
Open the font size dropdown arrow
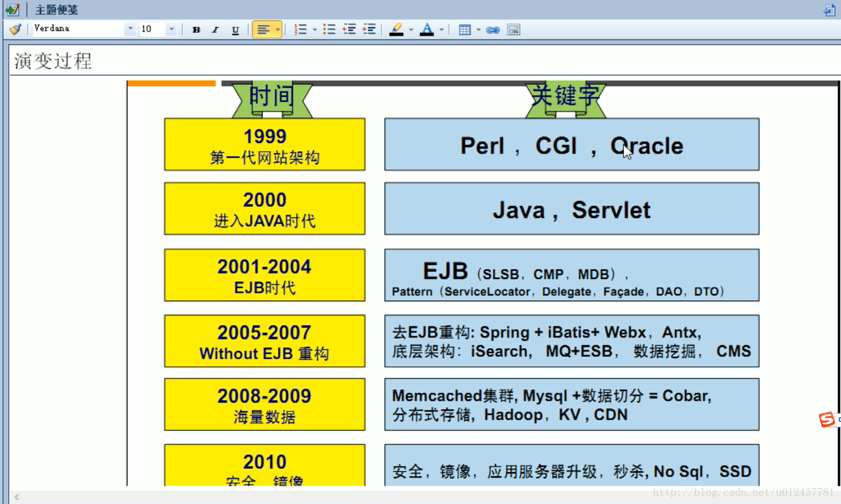tap(172, 29)
